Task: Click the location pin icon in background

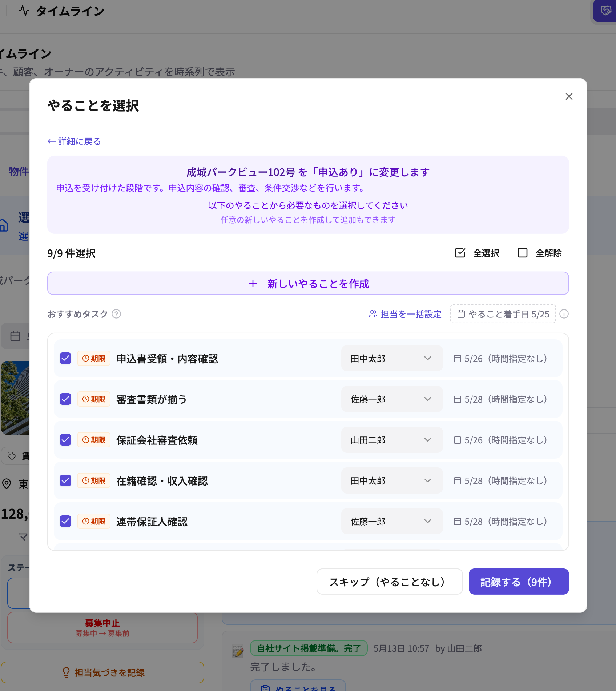Action: tap(7, 484)
